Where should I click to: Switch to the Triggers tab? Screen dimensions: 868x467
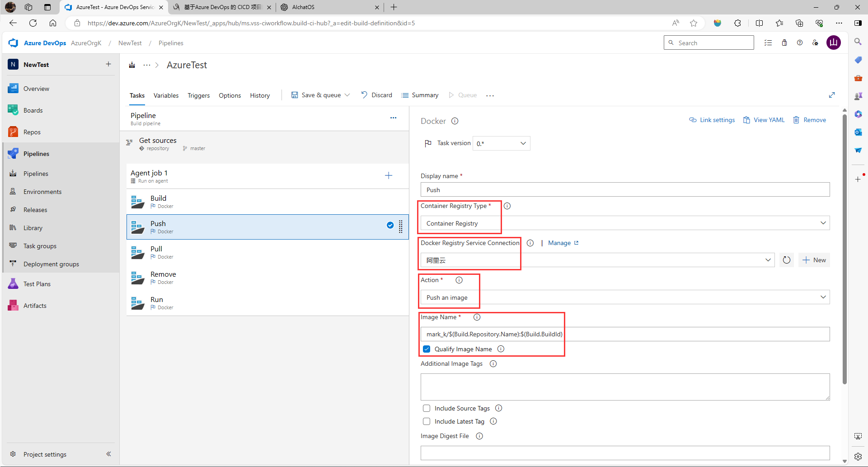coord(199,95)
